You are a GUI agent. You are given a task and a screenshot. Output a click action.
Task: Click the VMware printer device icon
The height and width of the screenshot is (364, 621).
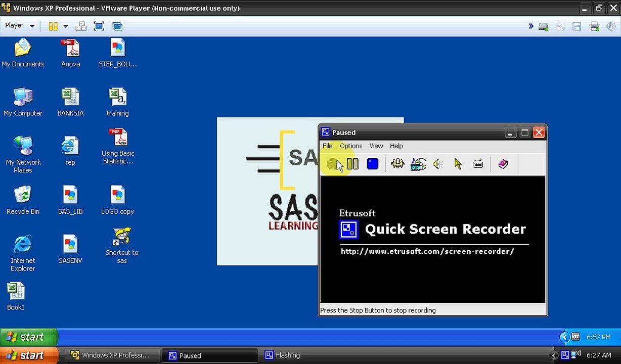[595, 27]
